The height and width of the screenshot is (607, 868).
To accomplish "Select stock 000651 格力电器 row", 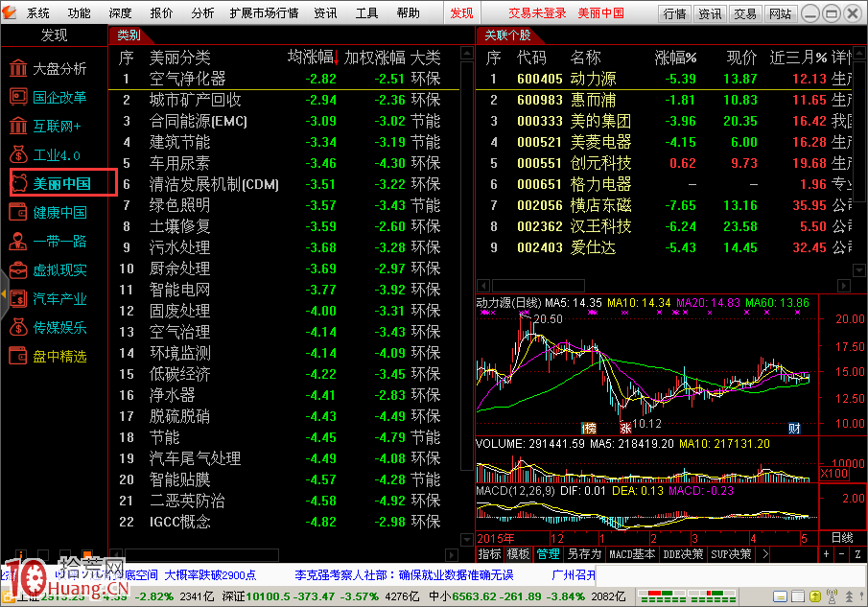I will [665, 184].
